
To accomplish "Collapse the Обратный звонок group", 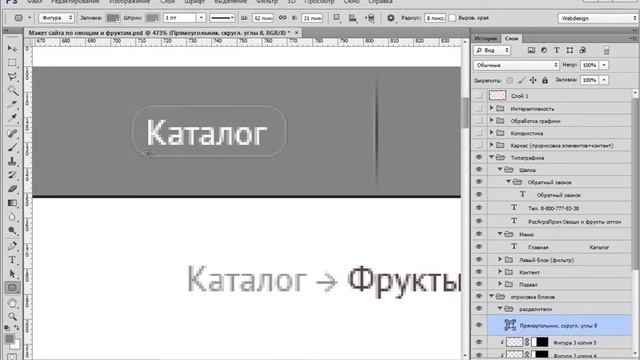I will coord(509,182).
